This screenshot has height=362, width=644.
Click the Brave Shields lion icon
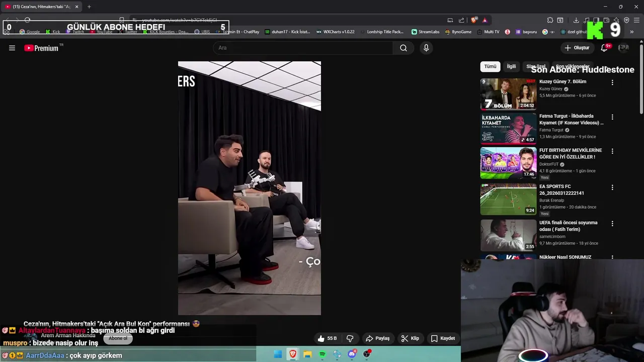[474, 20]
